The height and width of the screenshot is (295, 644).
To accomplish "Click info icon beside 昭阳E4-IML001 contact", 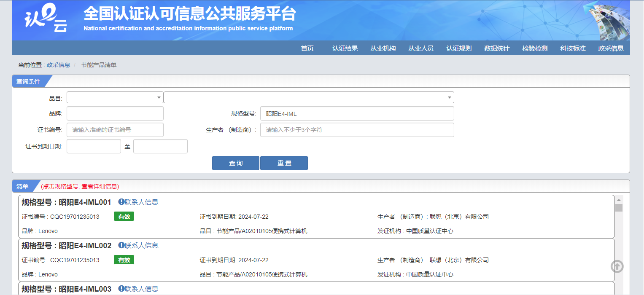I will click(121, 202).
